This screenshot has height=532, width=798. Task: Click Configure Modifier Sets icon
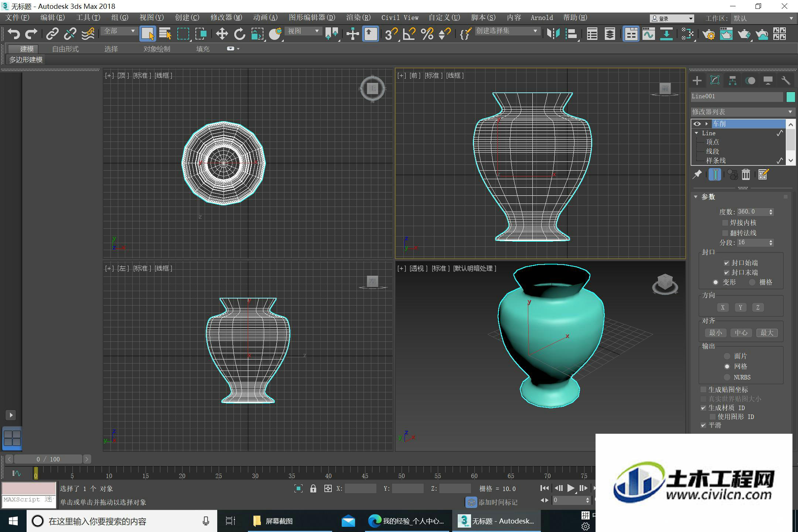click(763, 174)
